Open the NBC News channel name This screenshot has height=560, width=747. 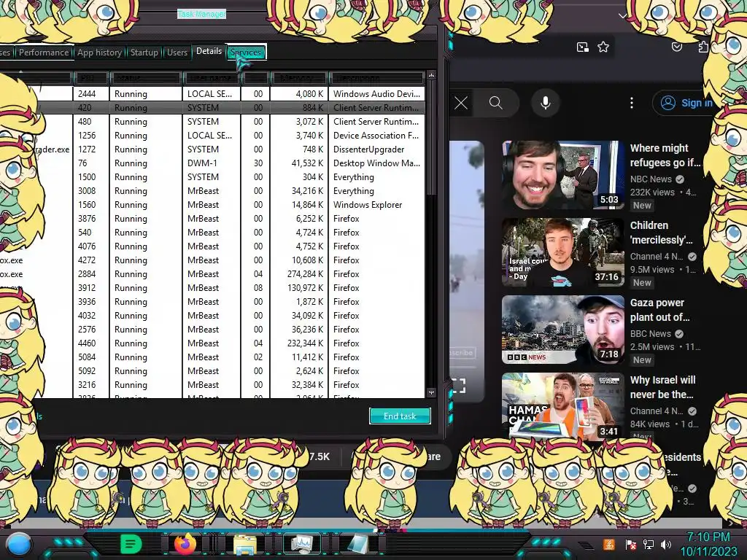(651, 179)
